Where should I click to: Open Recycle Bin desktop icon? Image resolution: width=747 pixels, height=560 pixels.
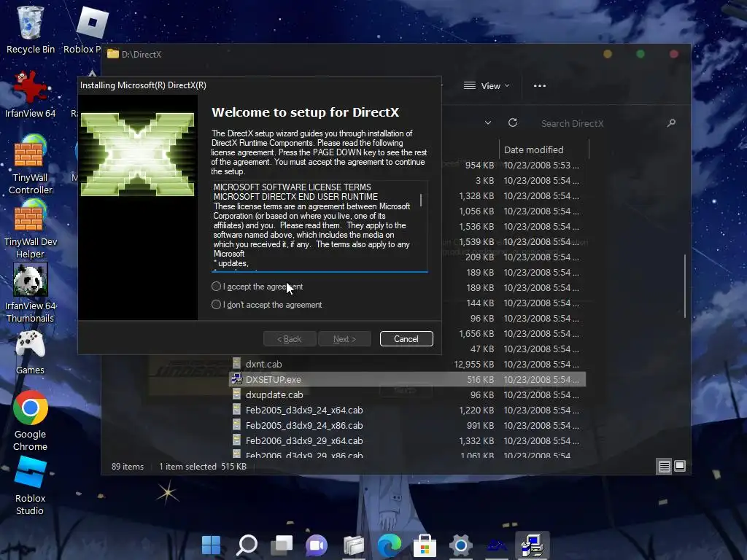point(31,29)
